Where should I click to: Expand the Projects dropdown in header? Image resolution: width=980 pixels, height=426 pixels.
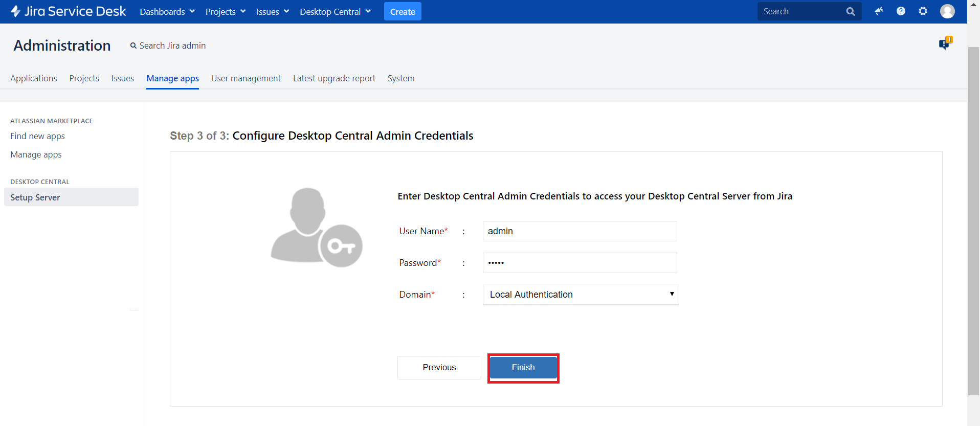tap(226, 12)
